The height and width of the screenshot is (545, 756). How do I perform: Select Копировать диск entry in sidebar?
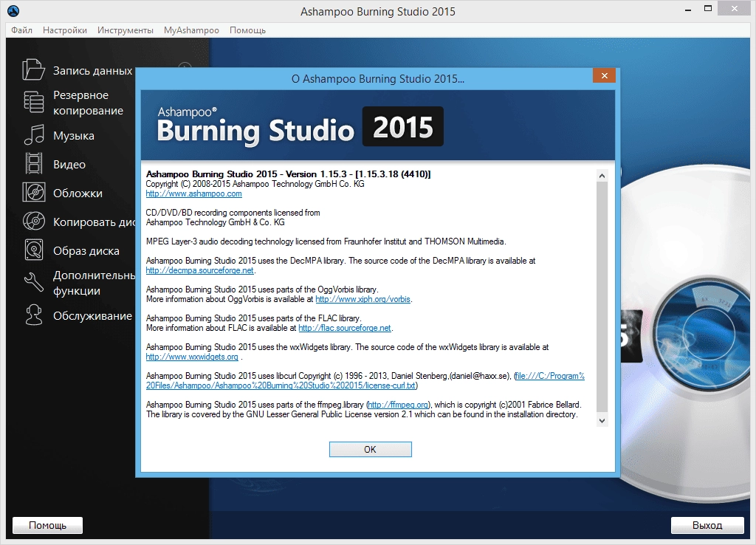pos(94,222)
